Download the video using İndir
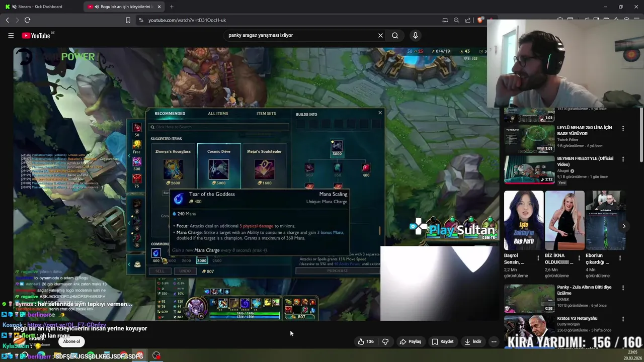 point(473,341)
